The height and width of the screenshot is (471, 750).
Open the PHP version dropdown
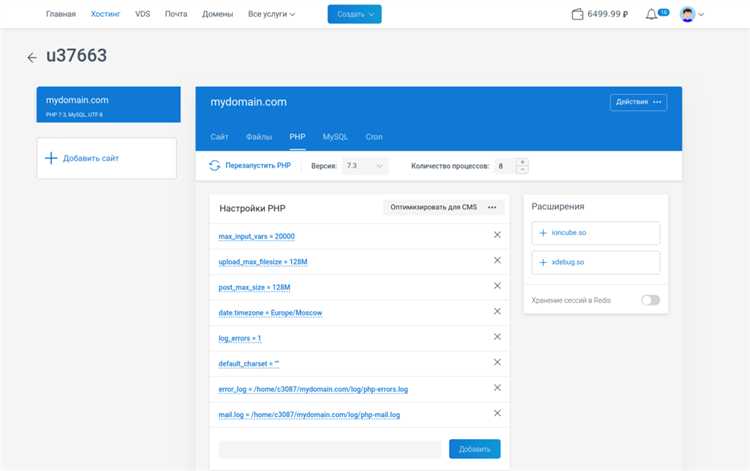365,166
